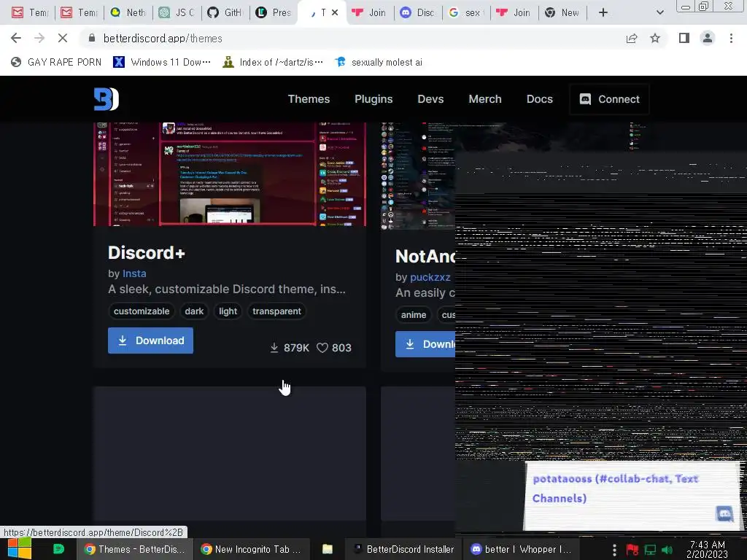Download the Discord+ theme
This screenshot has width=747, height=560.
(x=150, y=341)
